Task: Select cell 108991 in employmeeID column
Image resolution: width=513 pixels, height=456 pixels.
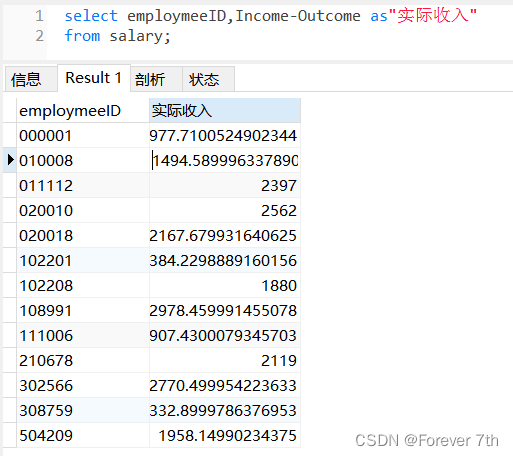Action: point(83,310)
